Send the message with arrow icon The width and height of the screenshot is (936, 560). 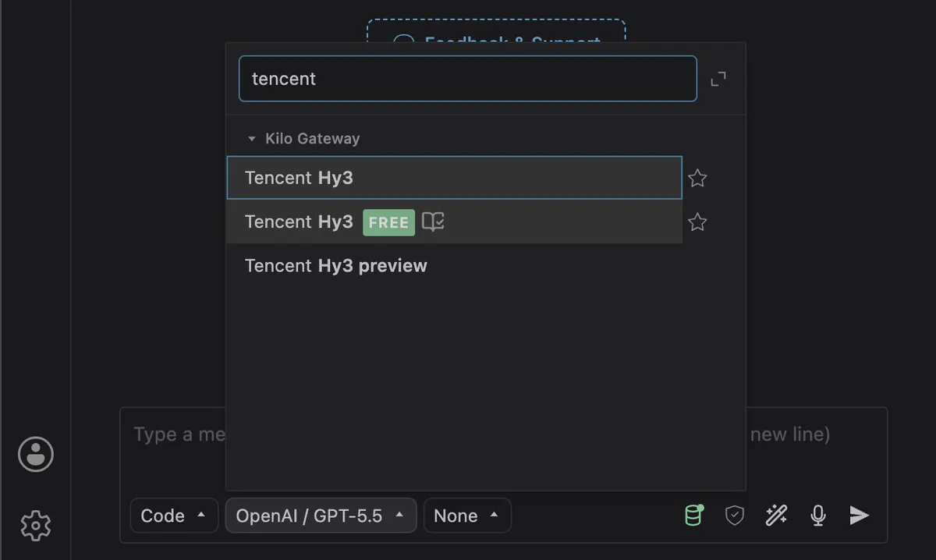[859, 516]
